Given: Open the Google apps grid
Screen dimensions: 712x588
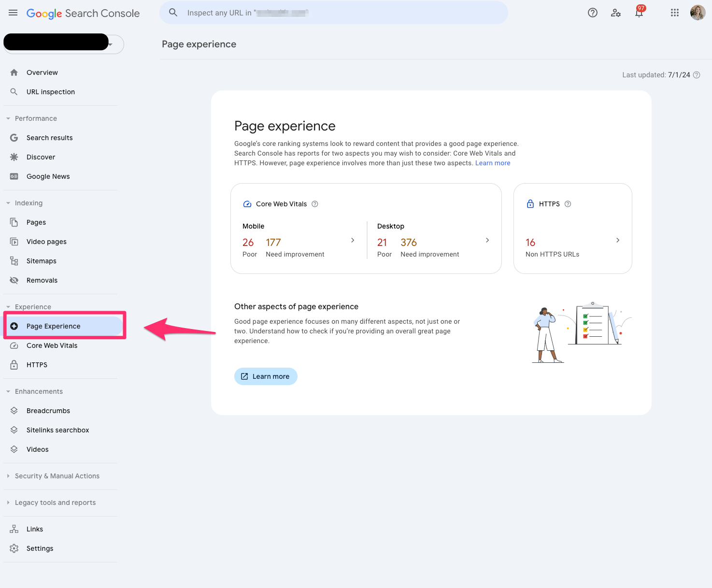Looking at the screenshot, I should point(675,13).
